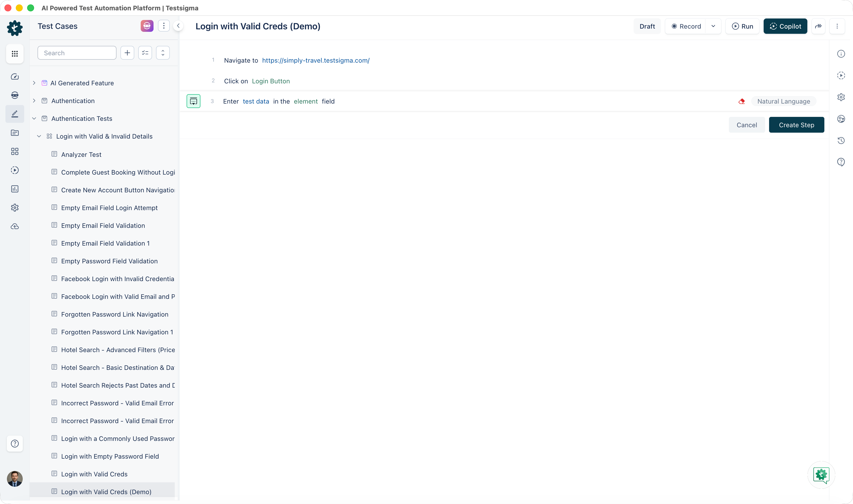Open Hotel Search Rejects Past Dates test

coord(118,385)
